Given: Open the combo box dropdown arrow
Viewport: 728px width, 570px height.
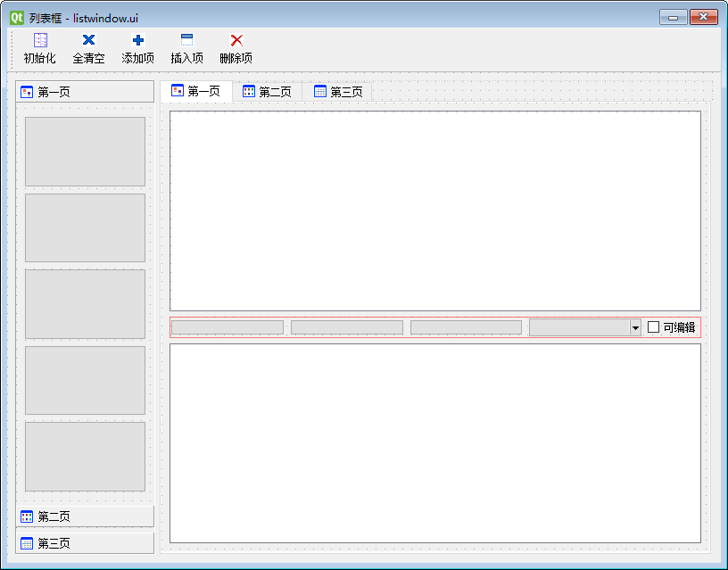Looking at the screenshot, I should click(x=635, y=327).
